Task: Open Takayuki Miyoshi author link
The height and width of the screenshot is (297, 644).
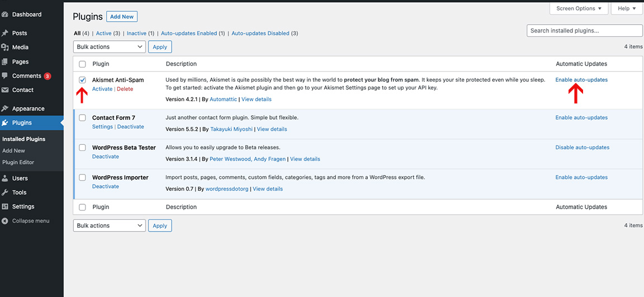Action: click(x=231, y=129)
